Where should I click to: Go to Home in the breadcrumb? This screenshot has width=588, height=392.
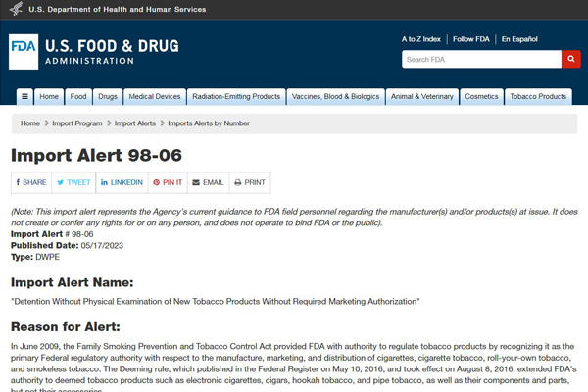30,123
